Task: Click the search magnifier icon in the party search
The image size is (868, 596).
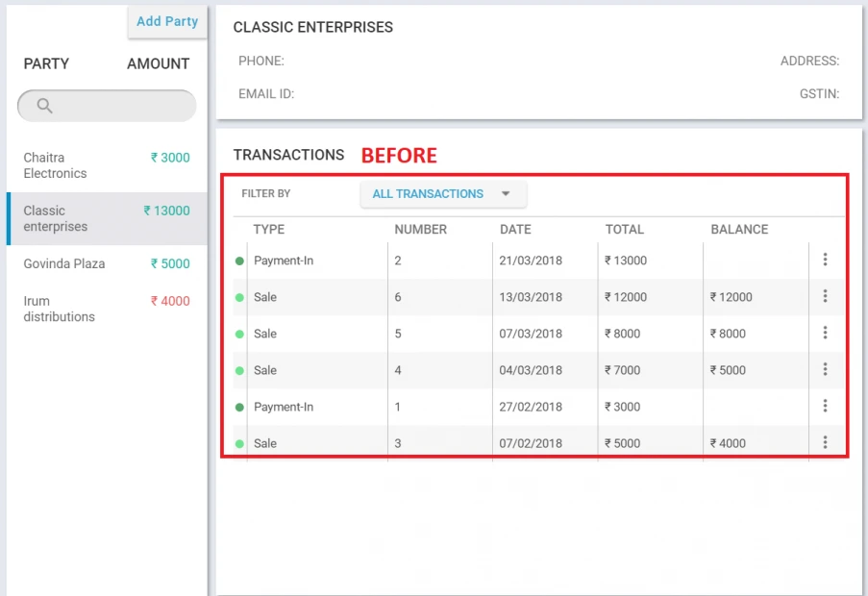Action: pyautogui.click(x=44, y=105)
